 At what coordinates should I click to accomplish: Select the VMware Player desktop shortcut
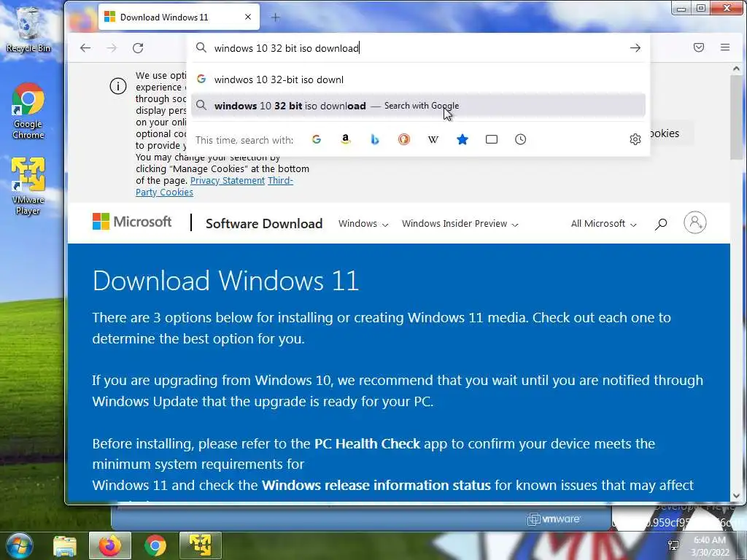point(28,186)
